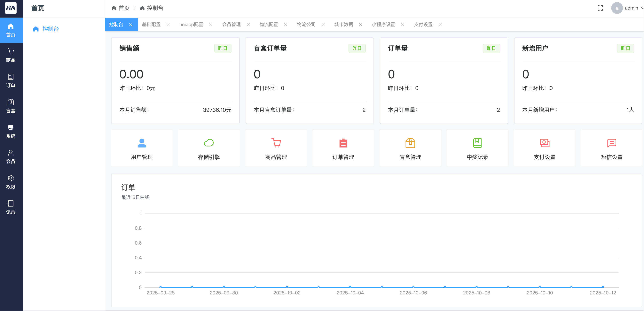Select the 权限 gear icon in sidebar
Screen dimensions: 644x311
[11, 178]
